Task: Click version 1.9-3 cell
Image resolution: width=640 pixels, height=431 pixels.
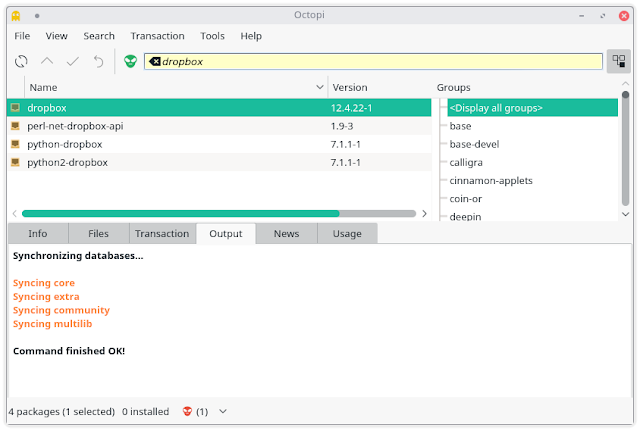Action: coord(342,126)
